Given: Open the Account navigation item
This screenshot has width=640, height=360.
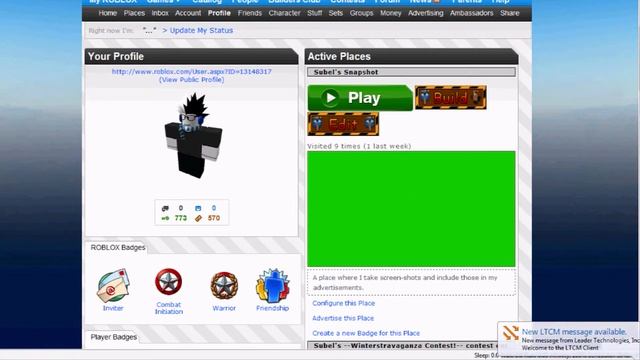Looking at the screenshot, I should click(x=188, y=13).
